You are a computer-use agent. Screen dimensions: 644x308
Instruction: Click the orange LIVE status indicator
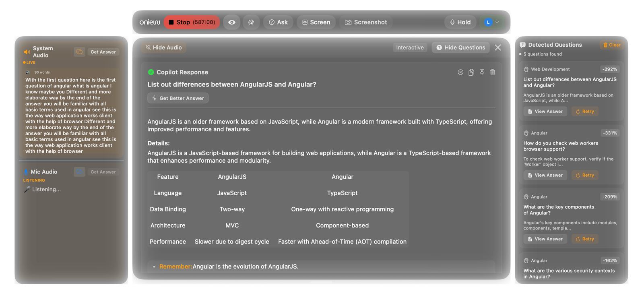29,62
